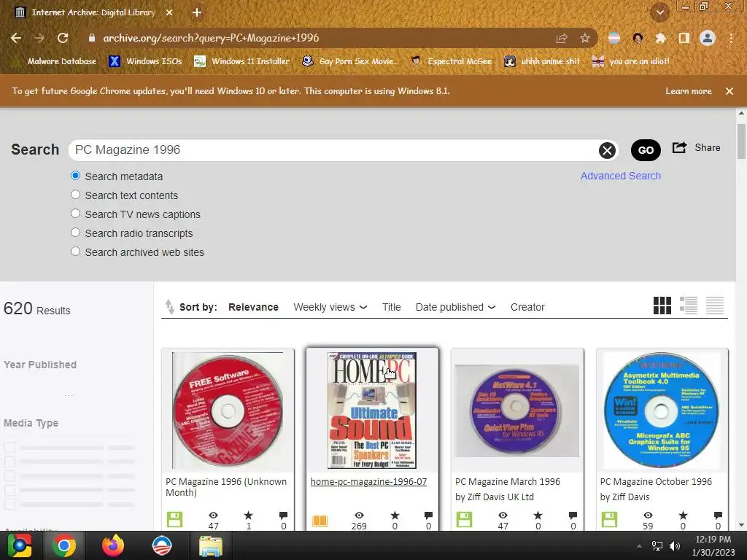This screenshot has width=747, height=560.
Task: Reload the archive.org page
Action: pyautogui.click(x=63, y=38)
